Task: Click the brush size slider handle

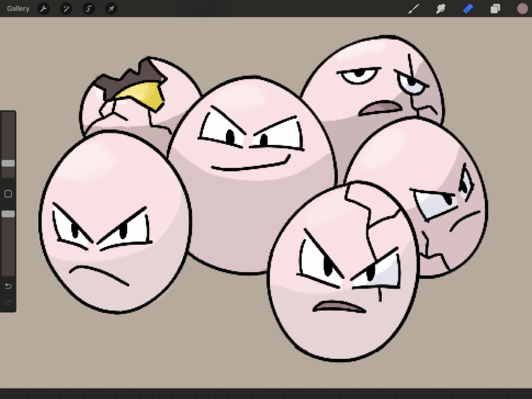Action: pos(8,163)
